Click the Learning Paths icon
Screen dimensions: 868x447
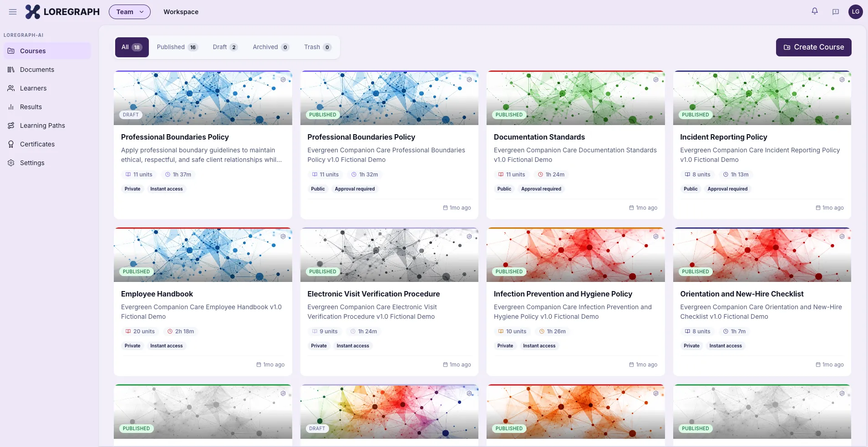[x=11, y=126]
